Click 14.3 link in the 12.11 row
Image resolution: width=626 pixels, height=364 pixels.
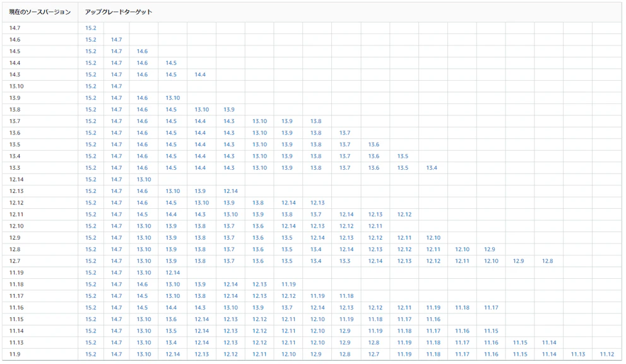tap(200, 214)
